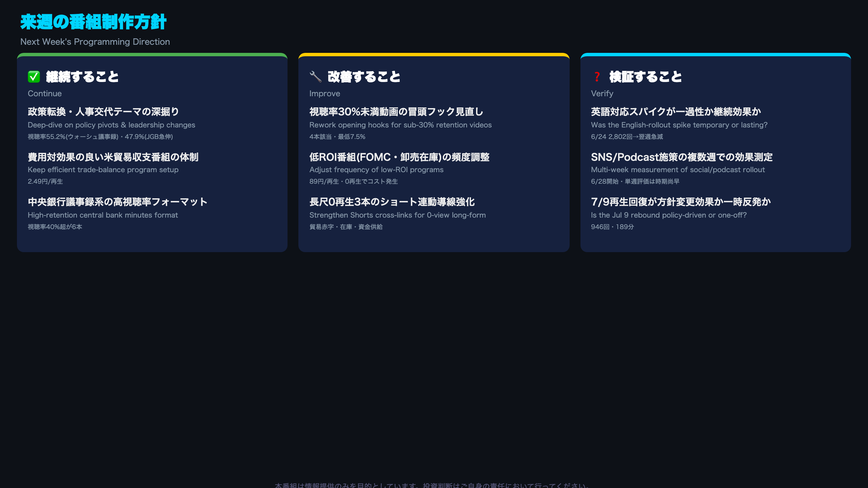Select 7/9再生回復が方針変更効果か一時反発か item
868x488 pixels.
[681, 202]
